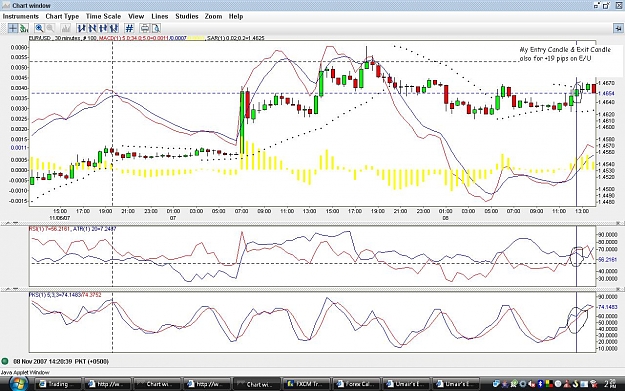
Task: Click the EUR/USD 30 minutes chart label
Action: [54, 38]
